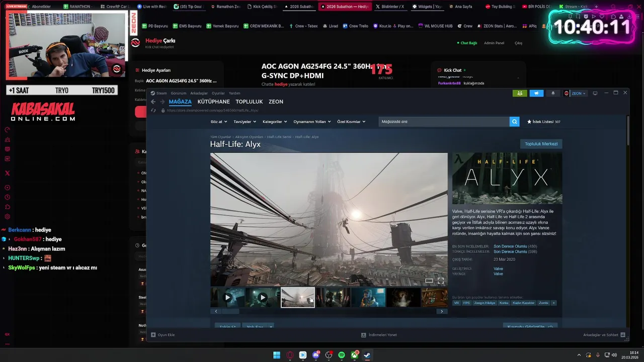Click the Steam back navigation arrow
Screen dimensions: 644x362
[153, 102]
